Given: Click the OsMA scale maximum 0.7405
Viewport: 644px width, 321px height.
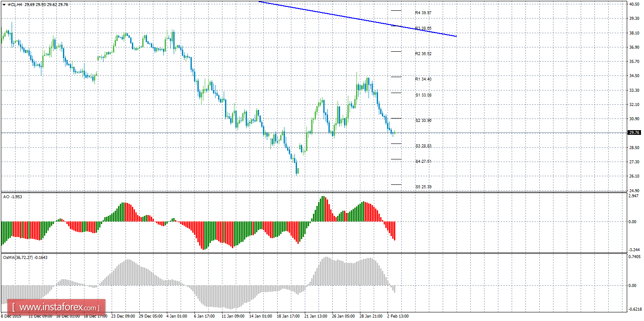Looking at the screenshot, I should [634, 257].
